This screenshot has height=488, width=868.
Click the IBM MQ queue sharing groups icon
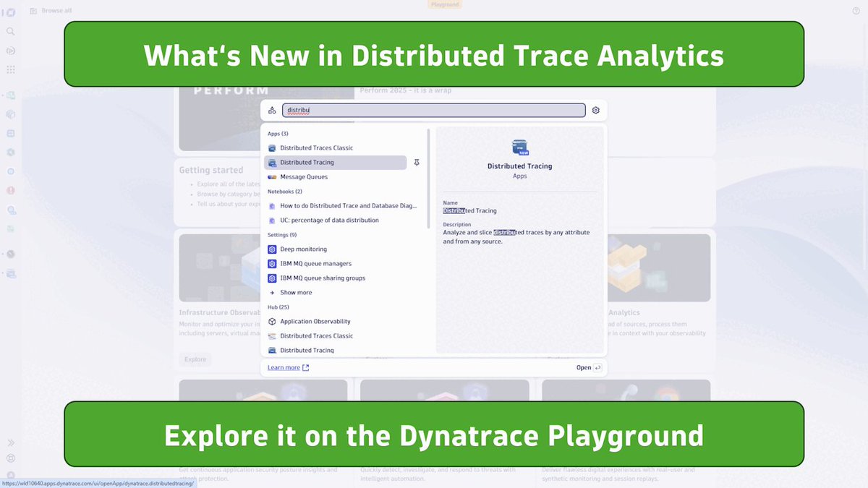click(272, 278)
